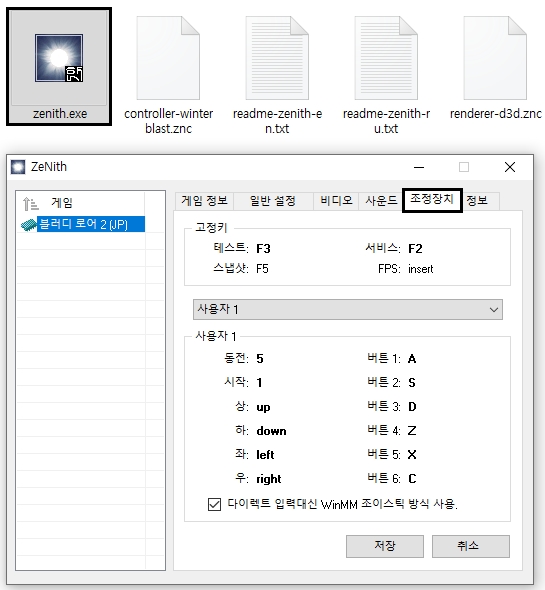This screenshot has width=545, height=590.
Task: Click the 저장 save button
Action: [x=385, y=546]
